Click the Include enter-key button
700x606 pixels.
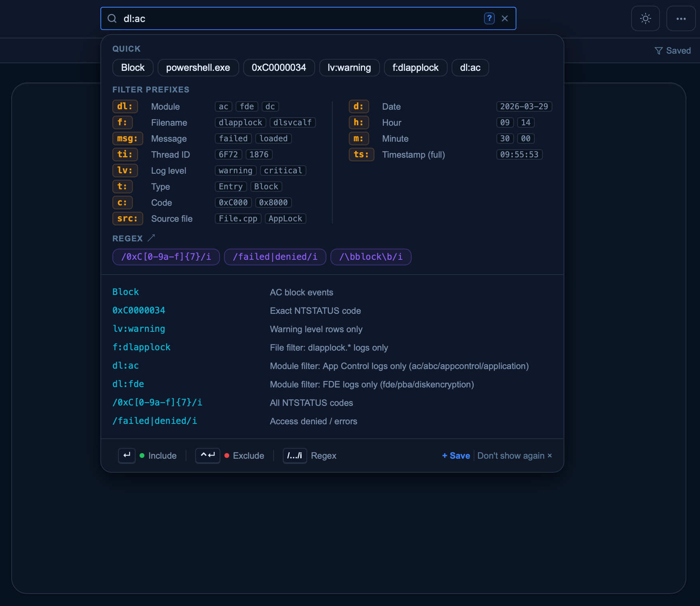[127, 456]
